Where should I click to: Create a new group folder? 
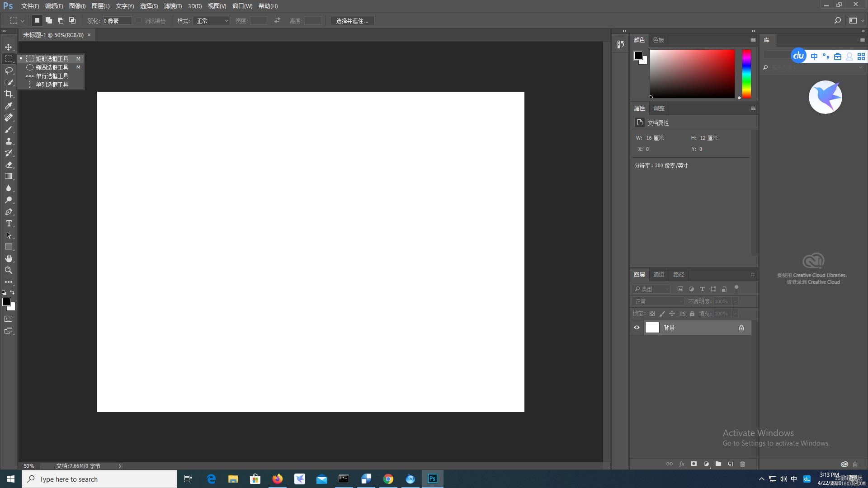click(x=718, y=464)
